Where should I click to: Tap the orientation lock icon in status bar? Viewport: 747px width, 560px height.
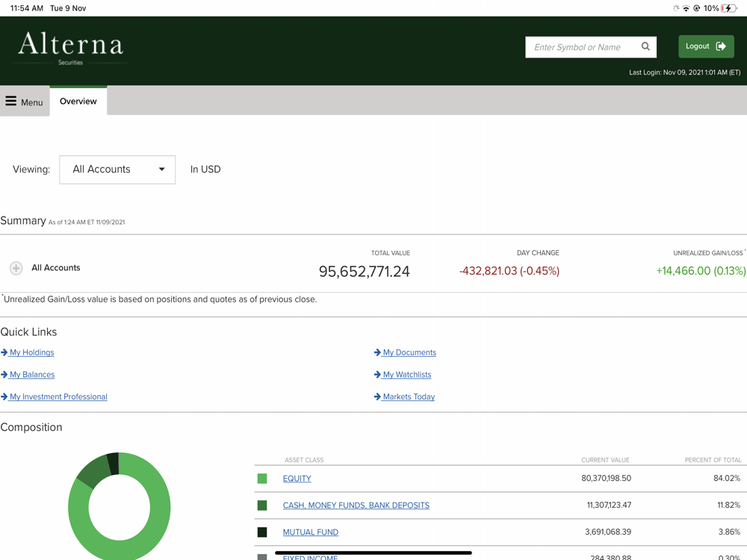[696, 8]
